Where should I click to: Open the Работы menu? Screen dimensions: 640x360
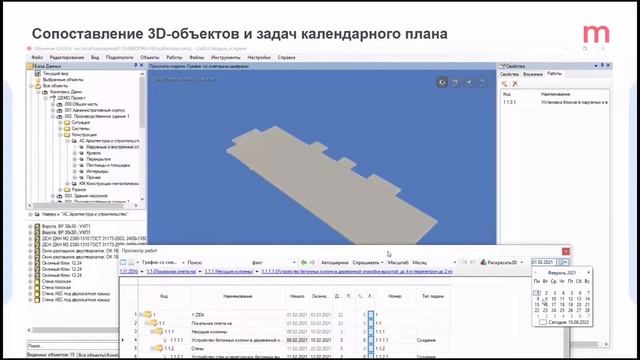(x=174, y=58)
